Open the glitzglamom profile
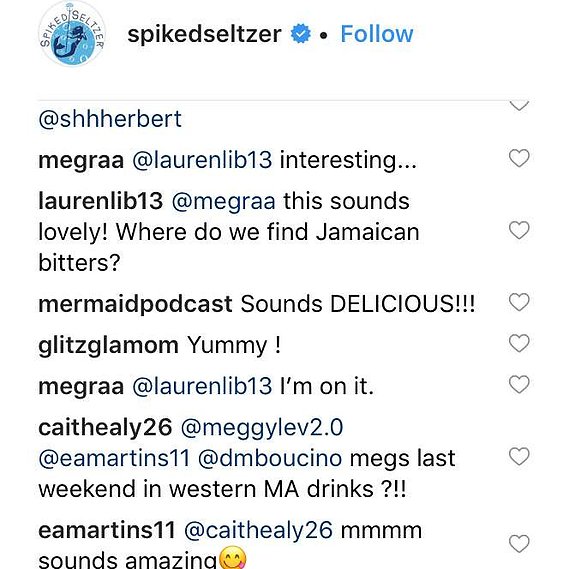 point(108,345)
